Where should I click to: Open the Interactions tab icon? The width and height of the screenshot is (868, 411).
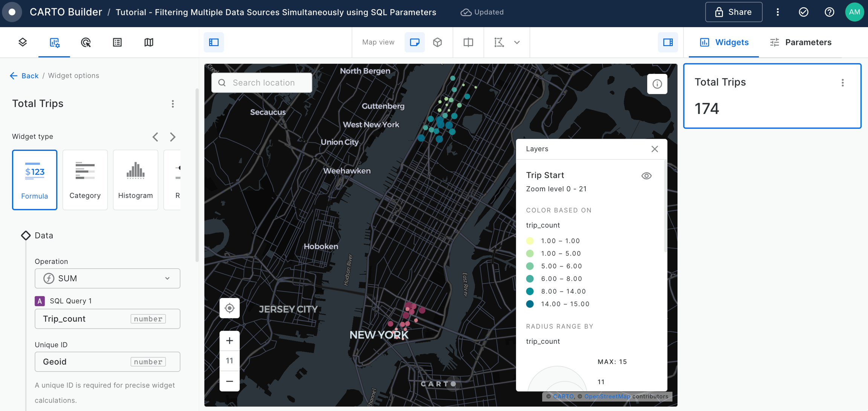[86, 42]
